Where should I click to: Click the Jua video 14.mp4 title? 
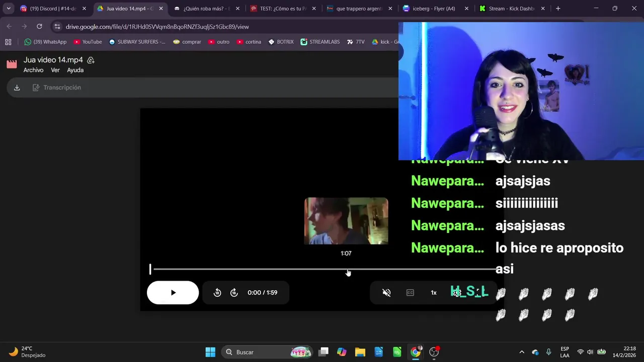[x=53, y=60]
